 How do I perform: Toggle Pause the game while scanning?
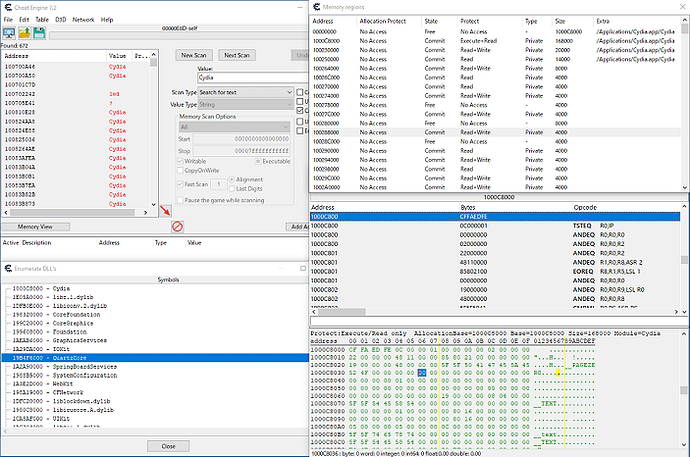pos(180,200)
